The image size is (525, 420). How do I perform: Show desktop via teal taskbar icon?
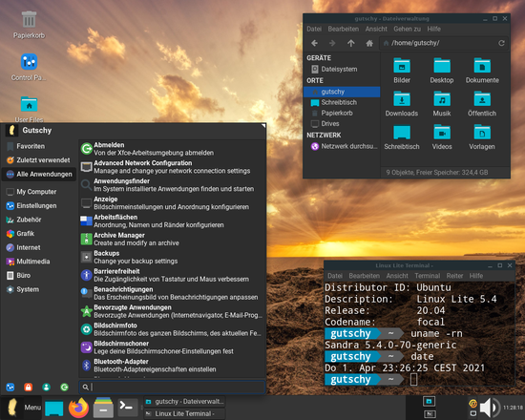click(x=53, y=408)
